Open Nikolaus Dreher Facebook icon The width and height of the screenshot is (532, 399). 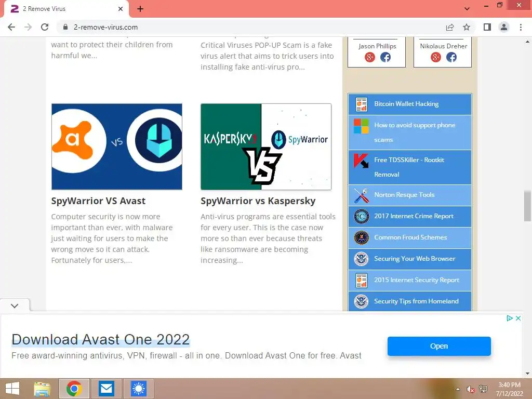(451, 57)
